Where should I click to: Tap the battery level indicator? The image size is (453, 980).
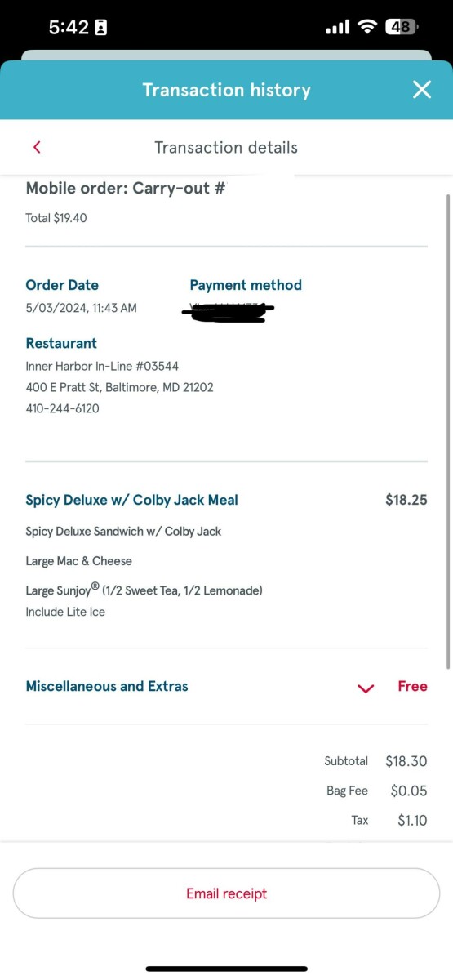tap(402, 27)
